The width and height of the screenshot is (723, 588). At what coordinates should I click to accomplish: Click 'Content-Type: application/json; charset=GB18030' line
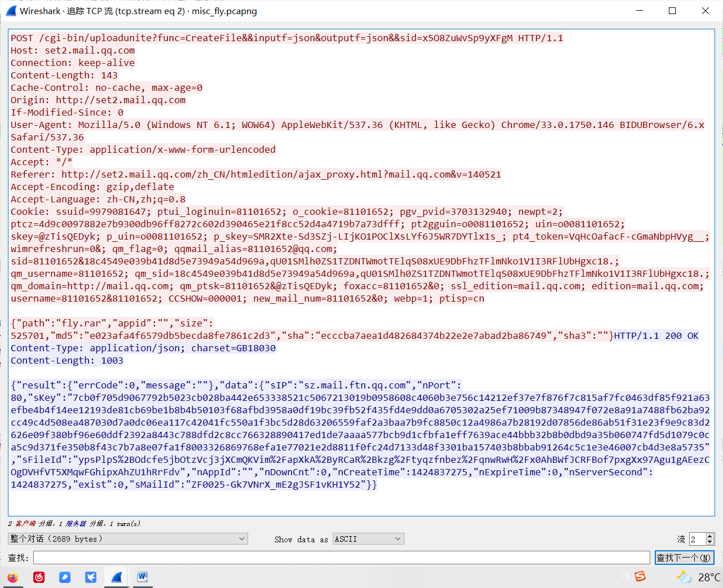[143, 348]
